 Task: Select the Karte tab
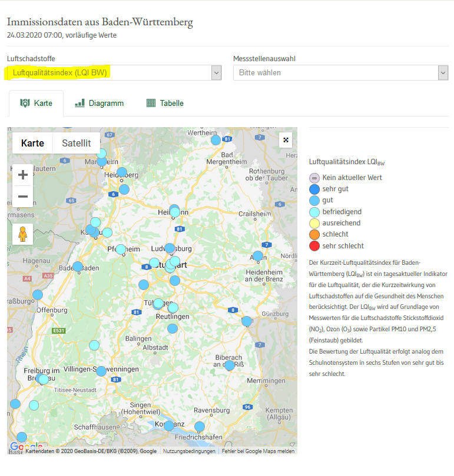[x=37, y=103]
